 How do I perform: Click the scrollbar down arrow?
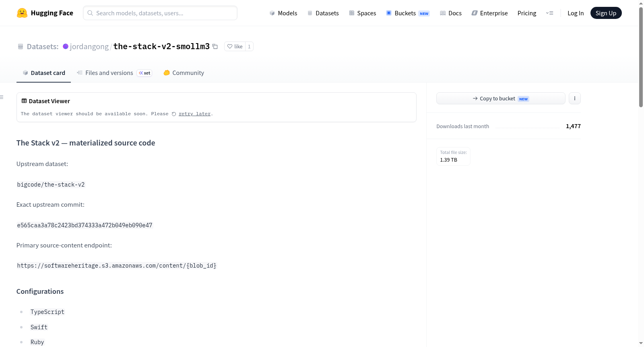[x=641, y=343]
